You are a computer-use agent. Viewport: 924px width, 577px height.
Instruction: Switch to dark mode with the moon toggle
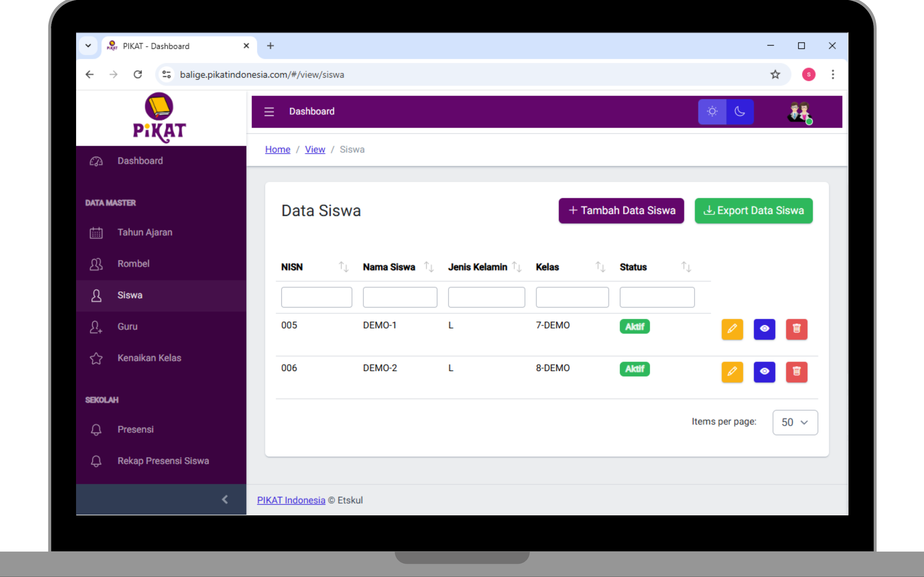pyautogui.click(x=740, y=111)
